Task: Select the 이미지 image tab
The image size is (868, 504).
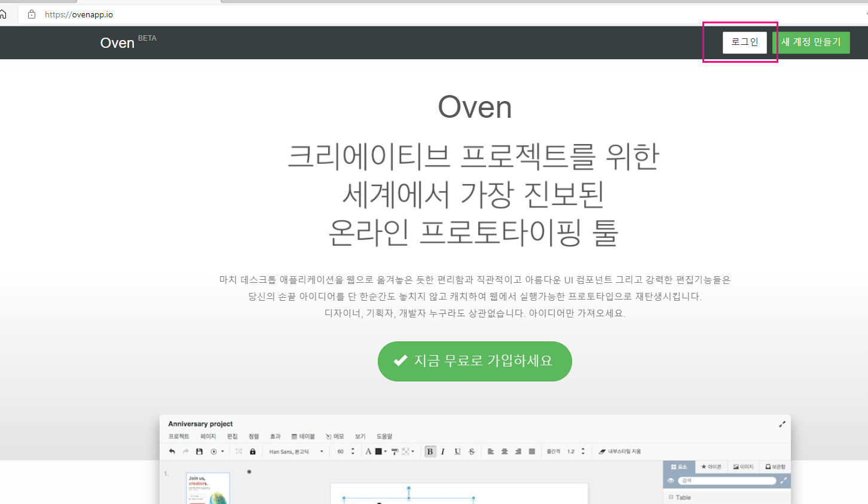Action: coord(743,467)
